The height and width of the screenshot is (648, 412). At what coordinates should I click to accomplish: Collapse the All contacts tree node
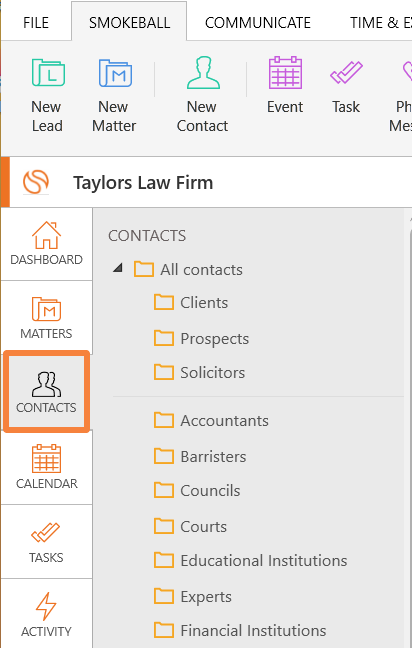coord(118,268)
